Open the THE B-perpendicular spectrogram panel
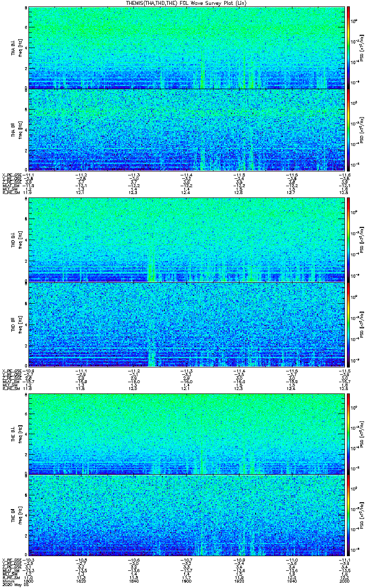The height and width of the screenshot is (588, 368). (186, 433)
